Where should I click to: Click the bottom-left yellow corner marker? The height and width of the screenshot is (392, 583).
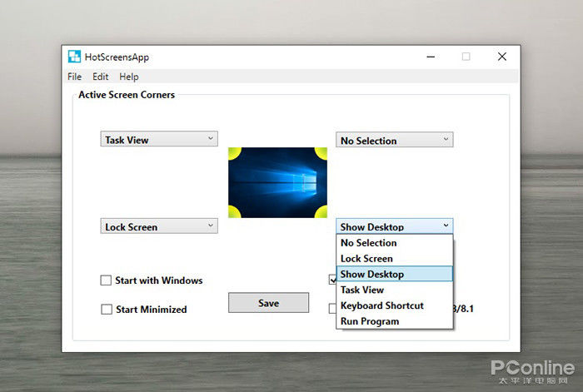click(234, 212)
